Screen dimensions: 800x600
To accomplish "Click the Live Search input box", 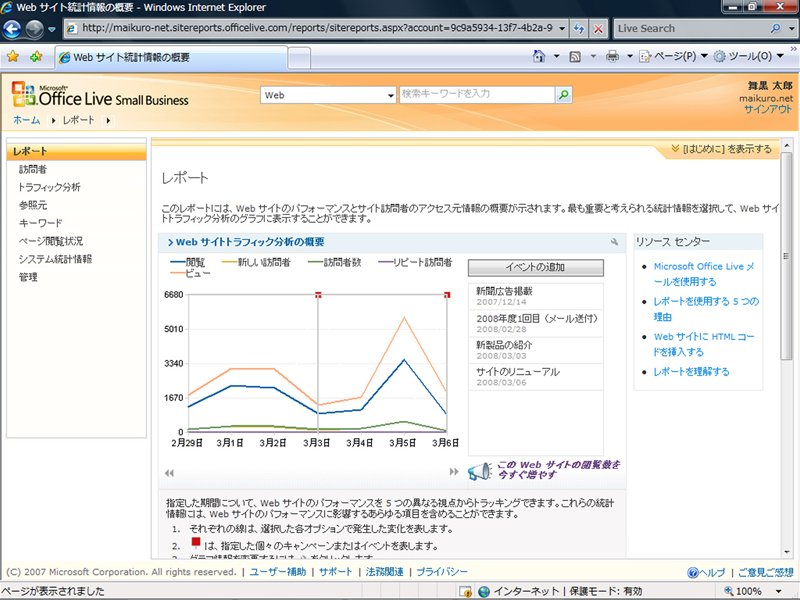I will (690, 29).
